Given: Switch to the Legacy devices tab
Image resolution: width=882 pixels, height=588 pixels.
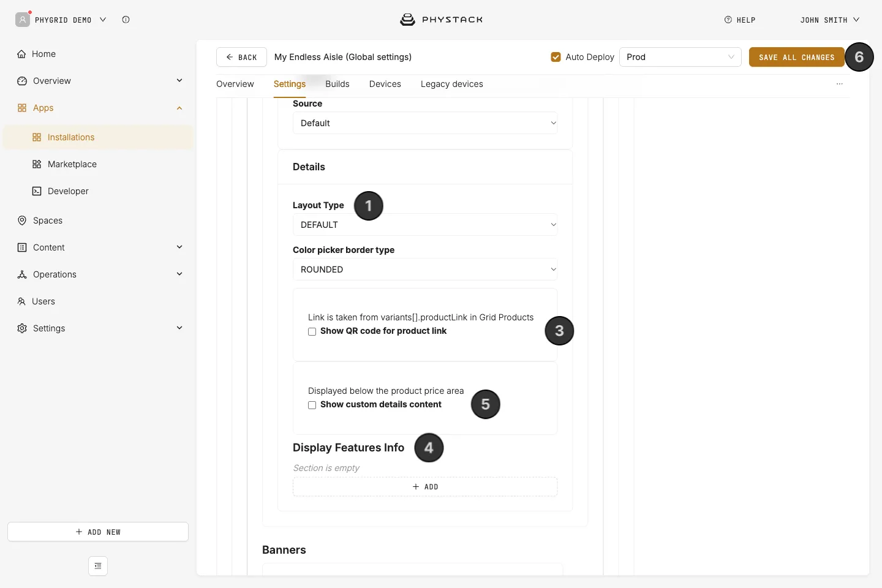Looking at the screenshot, I should [x=452, y=84].
